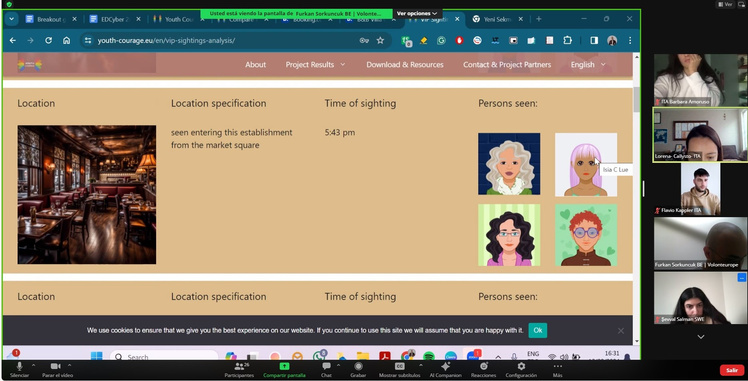Accept cookies with Ok button
The image size is (748, 381).
pyautogui.click(x=538, y=330)
